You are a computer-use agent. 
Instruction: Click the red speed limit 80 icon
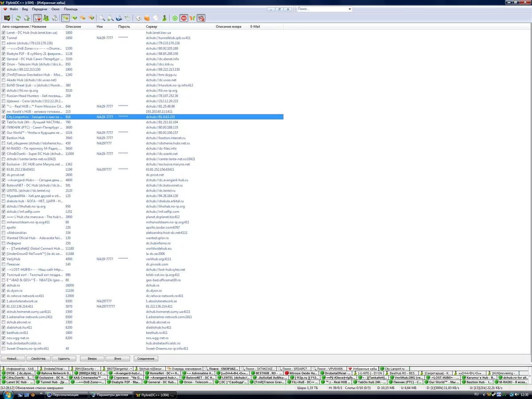pyautogui.click(x=184, y=18)
